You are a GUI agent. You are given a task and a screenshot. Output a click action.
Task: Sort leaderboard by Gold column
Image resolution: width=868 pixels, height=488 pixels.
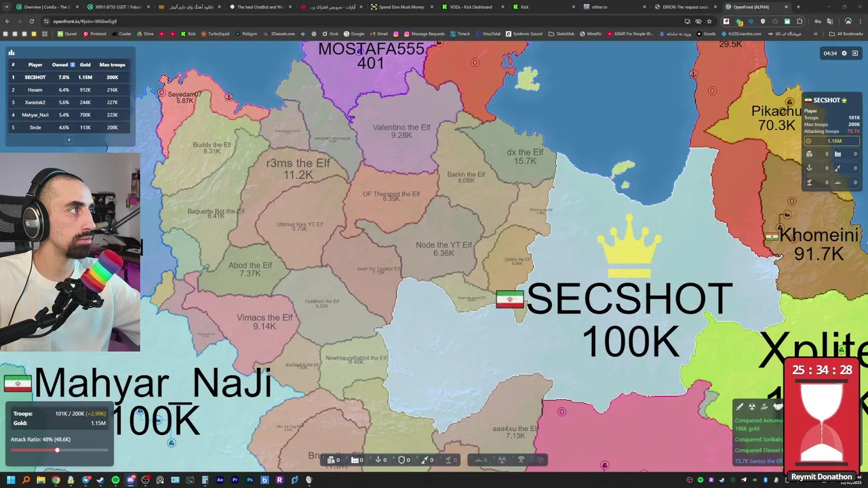(x=85, y=64)
